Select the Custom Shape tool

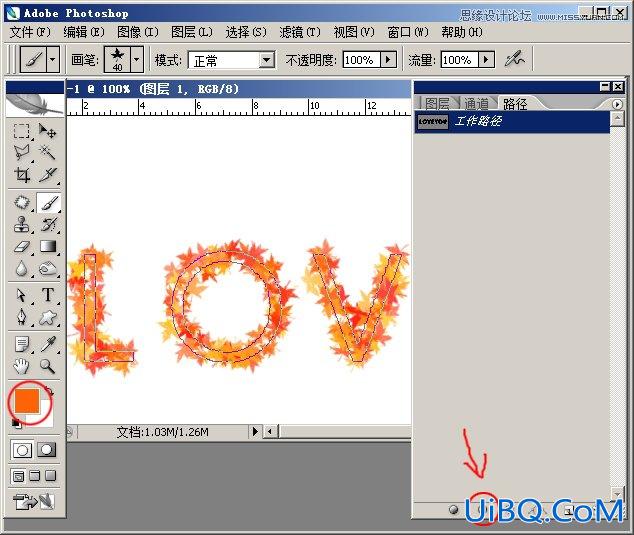48,317
